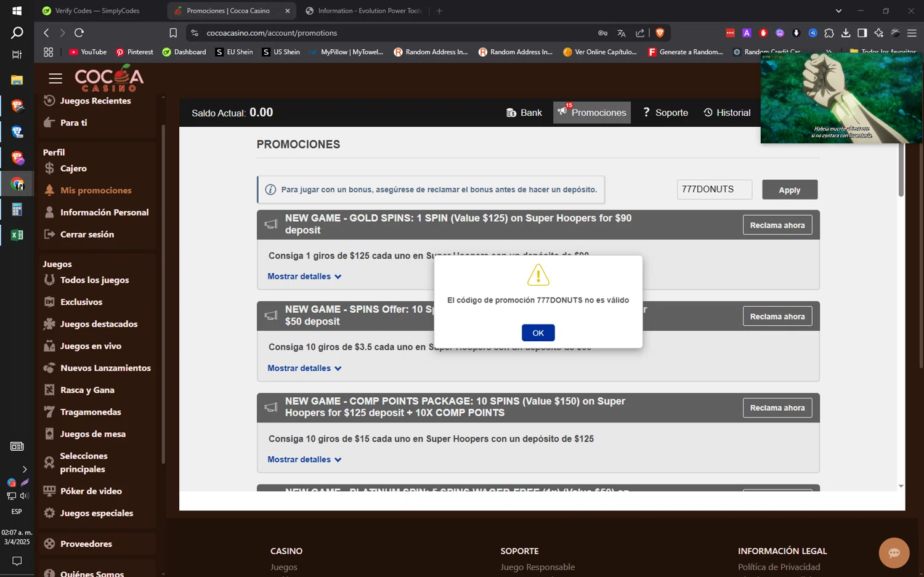
Task: Open Política de Privacidad footer link
Action: pyautogui.click(x=779, y=567)
